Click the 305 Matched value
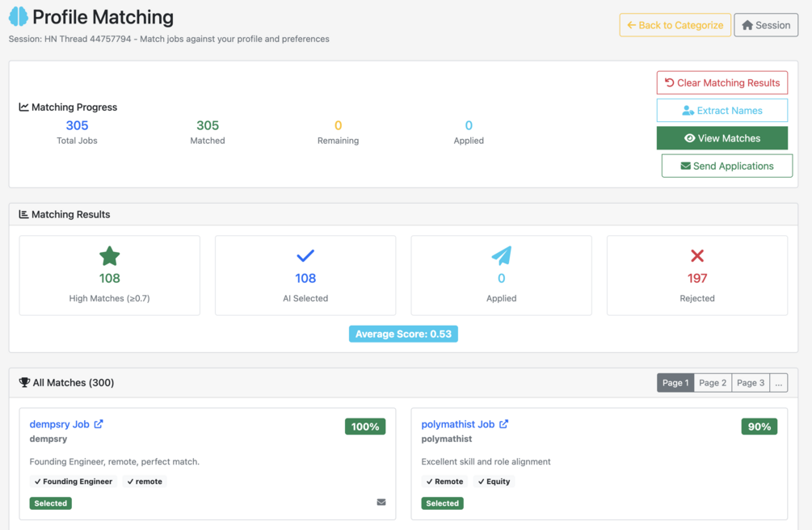 click(x=208, y=125)
